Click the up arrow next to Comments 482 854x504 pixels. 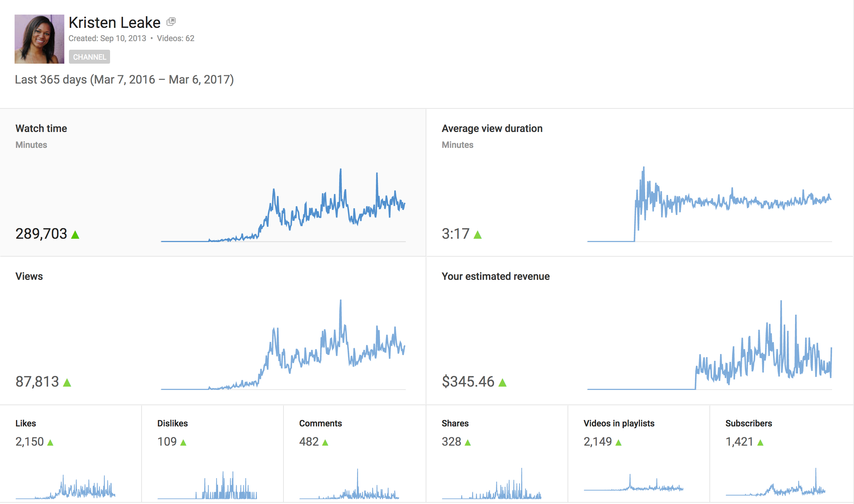point(325,442)
